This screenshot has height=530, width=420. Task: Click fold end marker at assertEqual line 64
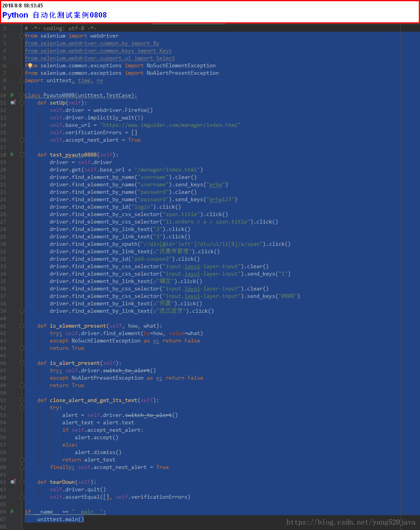tap(22, 497)
